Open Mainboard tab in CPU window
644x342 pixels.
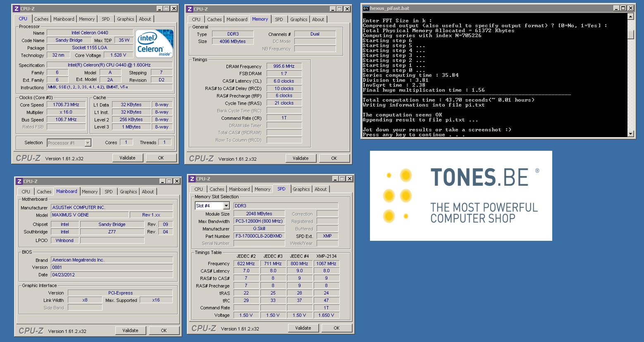pyautogui.click(x=64, y=19)
